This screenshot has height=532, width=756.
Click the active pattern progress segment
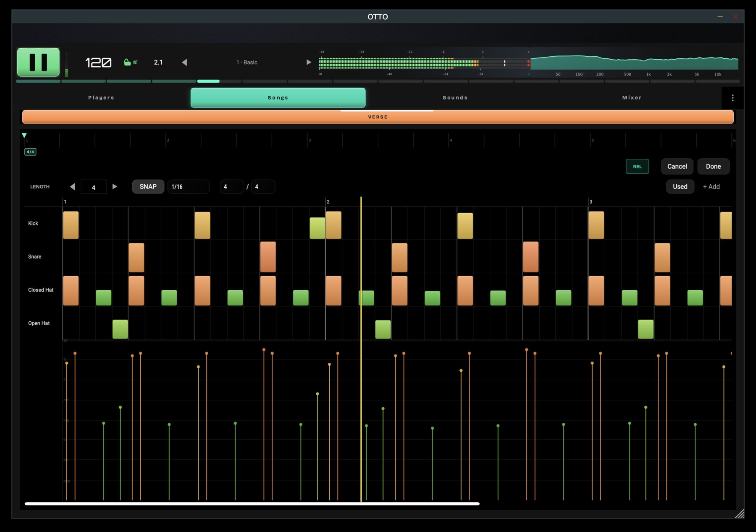(208, 81)
